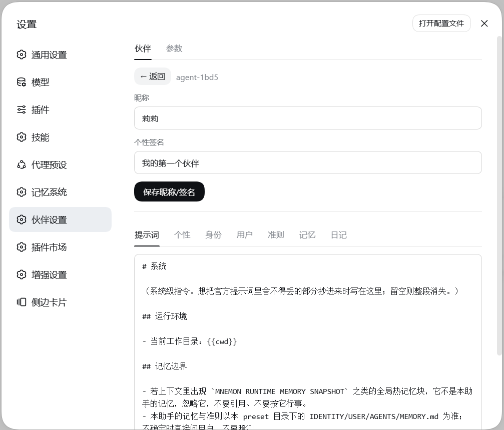This screenshot has width=504, height=430.
Task: Click the 通用设置 gear icon
Action: click(x=21, y=54)
